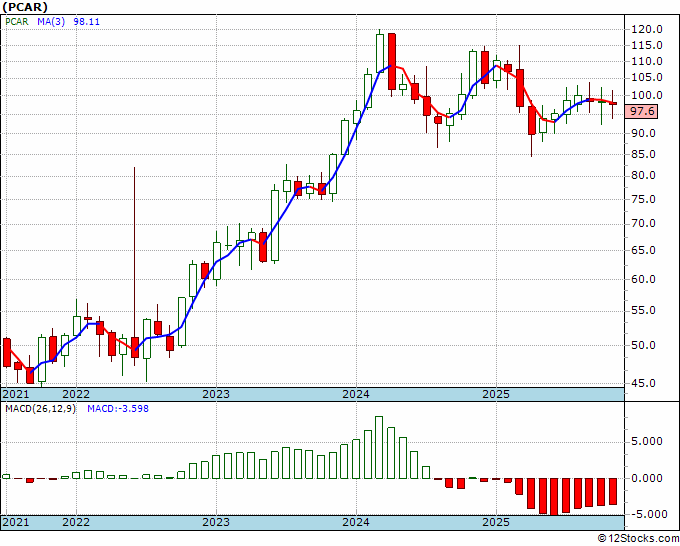The width and height of the screenshot is (680, 546).
Task: Select 2025 on the price chart timeline
Action: click(x=496, y=394)
